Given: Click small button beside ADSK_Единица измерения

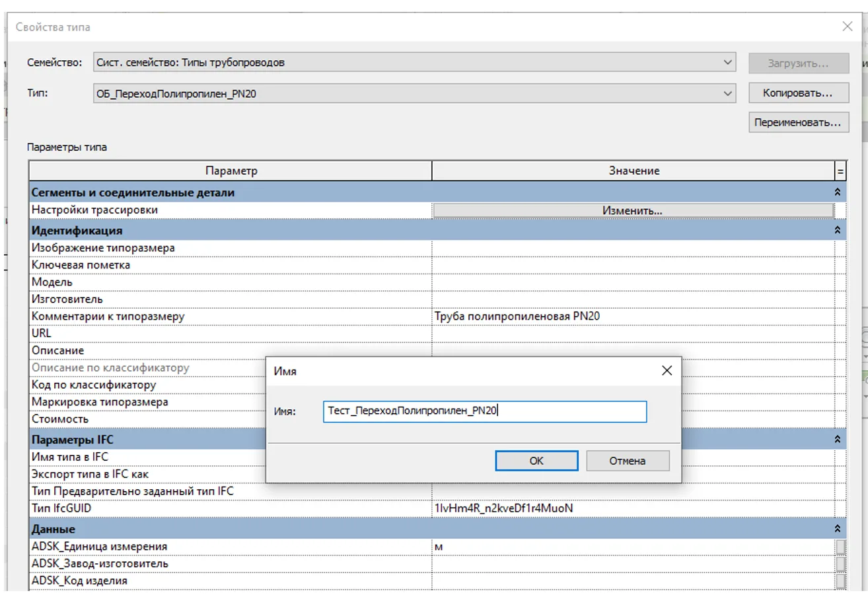Looking at the screenshot, I should [840, 547].
